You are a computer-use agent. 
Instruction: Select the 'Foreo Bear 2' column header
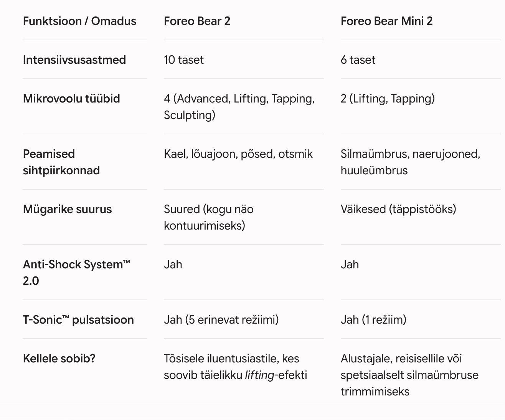[x=197, y=21]
